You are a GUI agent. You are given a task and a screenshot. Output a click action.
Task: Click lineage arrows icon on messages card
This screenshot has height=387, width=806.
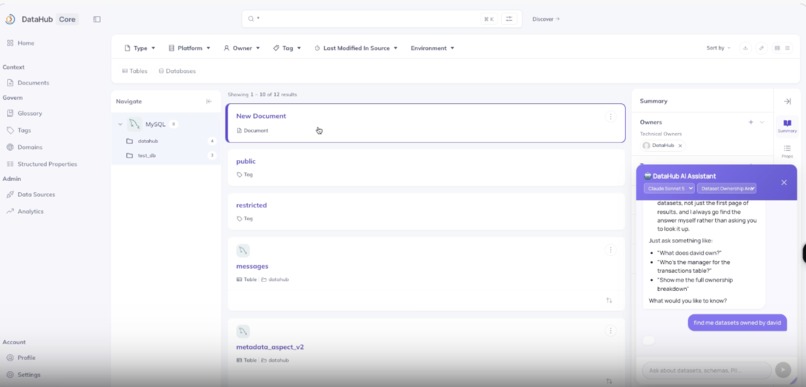[x=609, y=300]
